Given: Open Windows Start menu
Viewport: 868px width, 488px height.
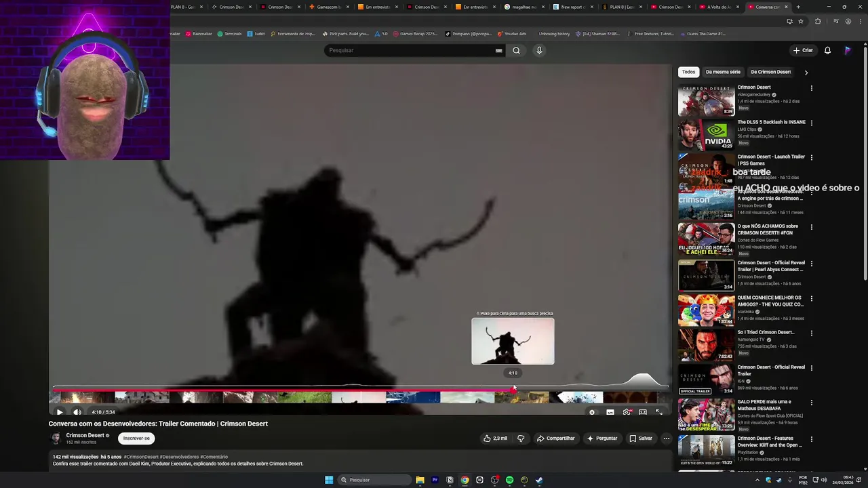Looking at the screenshot, I should (x=329, y=480).
